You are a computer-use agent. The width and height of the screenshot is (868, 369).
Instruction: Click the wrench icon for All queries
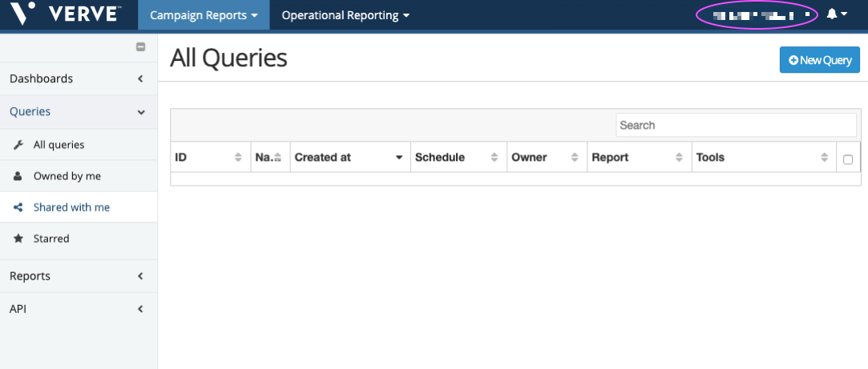[18, 145]
